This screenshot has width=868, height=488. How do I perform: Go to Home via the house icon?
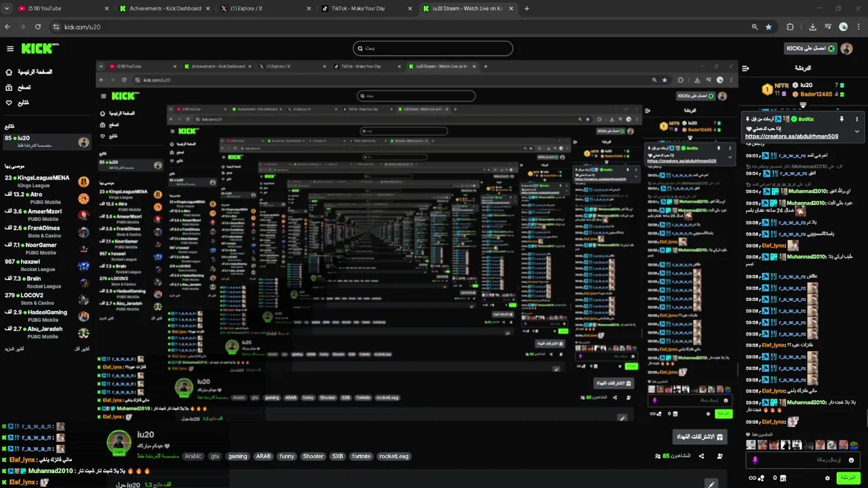click(9, 72)
